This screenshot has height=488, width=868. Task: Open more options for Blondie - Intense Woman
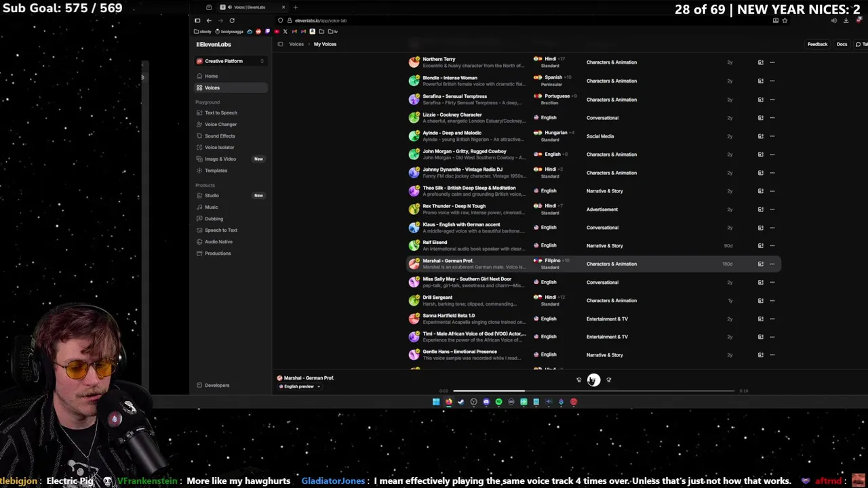(x=772, y=81)
